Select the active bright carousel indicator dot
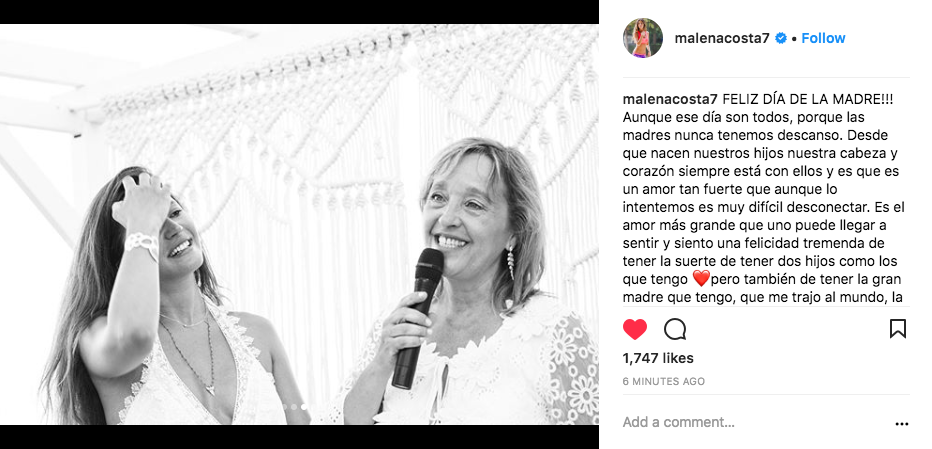Screen dimensions: 932x449 point(304,407)
